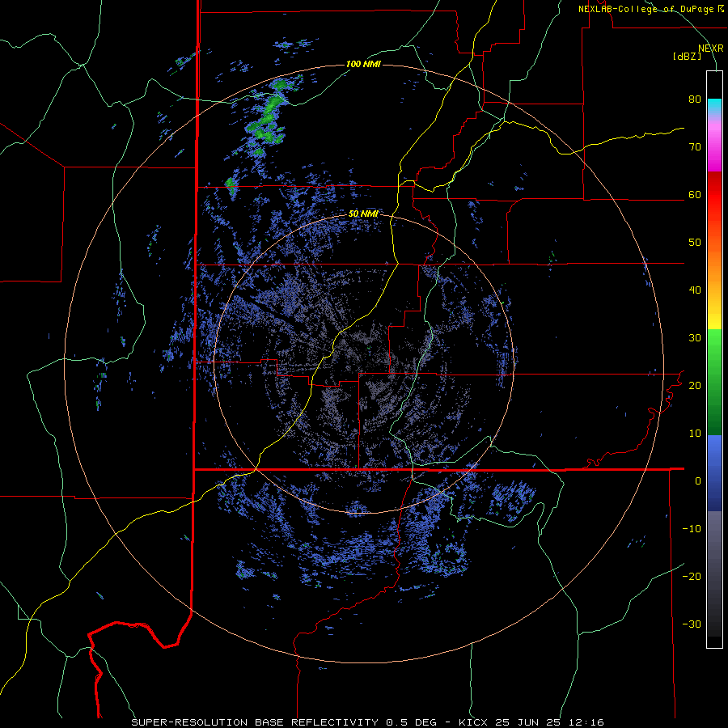Click the green band of the color bar
The height and width of the screenshot is (728, 728).
coord(714,382)
